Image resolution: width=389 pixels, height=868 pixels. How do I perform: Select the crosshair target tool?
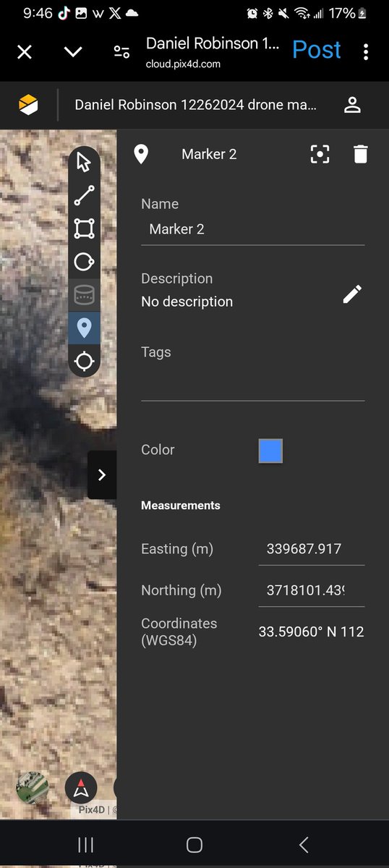coord(84,360)
